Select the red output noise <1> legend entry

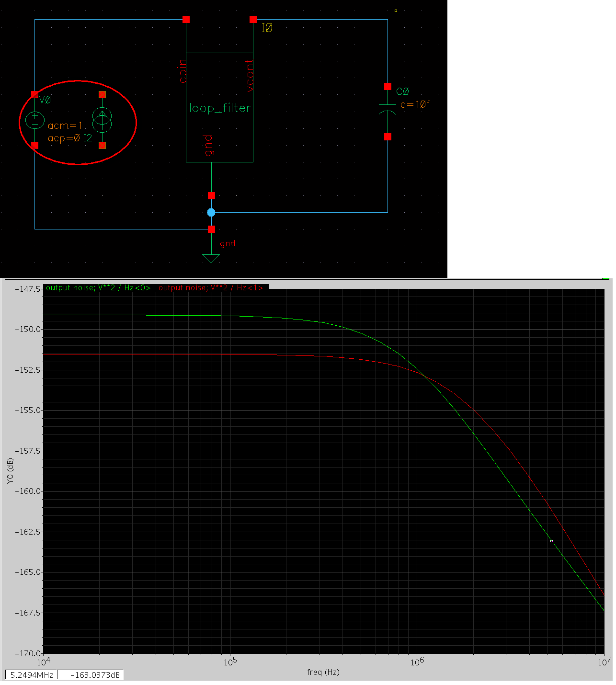(211, 288)
